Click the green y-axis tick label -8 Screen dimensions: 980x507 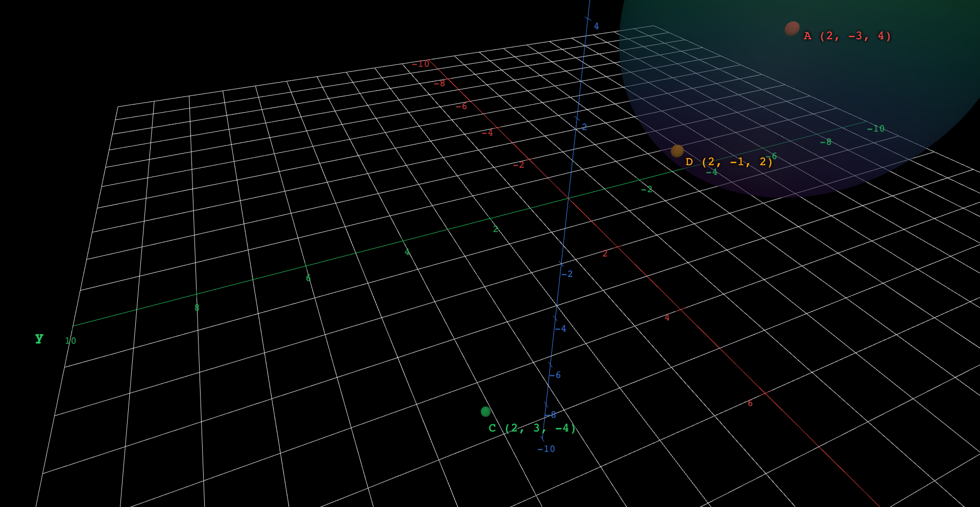(826, 142)
